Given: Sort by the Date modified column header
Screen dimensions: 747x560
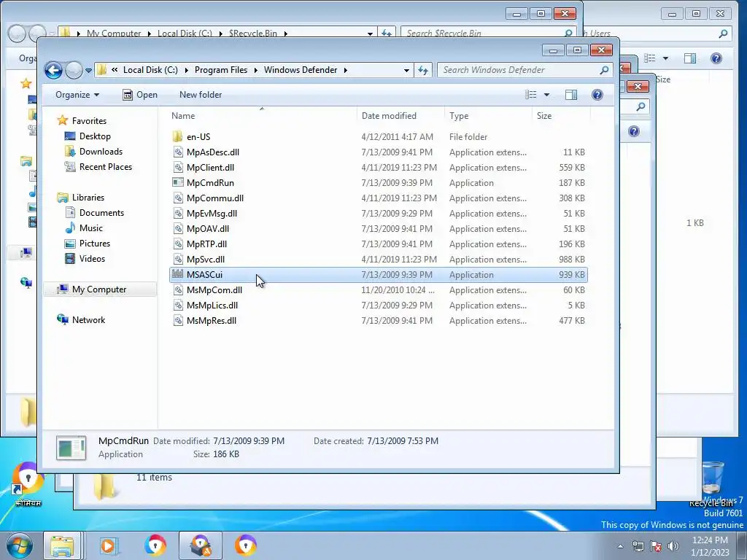Looking at the screenshot, I should [389, 116].
